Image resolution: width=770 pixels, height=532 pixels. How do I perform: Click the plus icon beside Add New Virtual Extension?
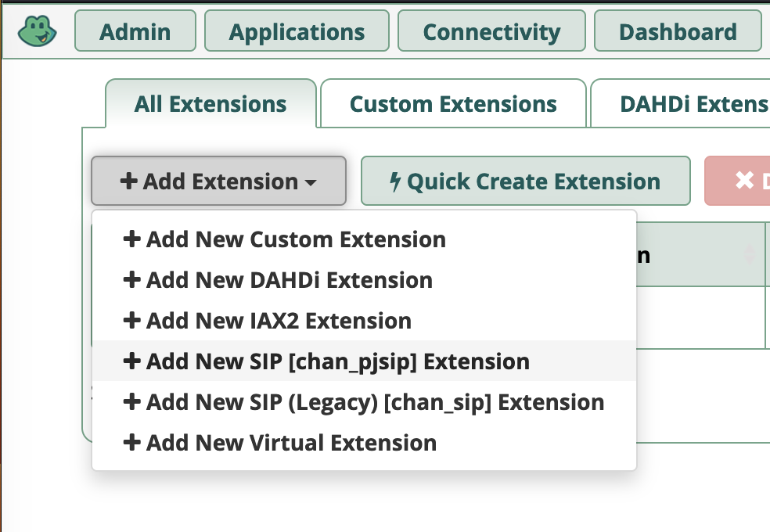tap(131, 442)
